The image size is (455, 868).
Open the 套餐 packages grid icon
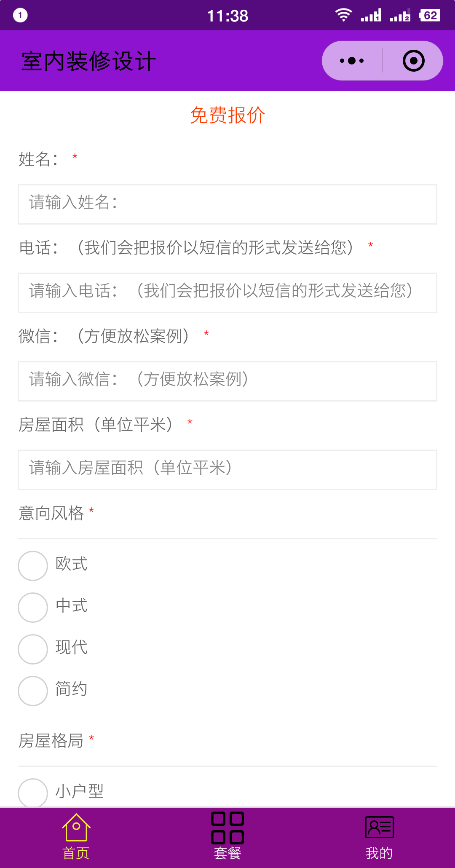tap(227, 828)
